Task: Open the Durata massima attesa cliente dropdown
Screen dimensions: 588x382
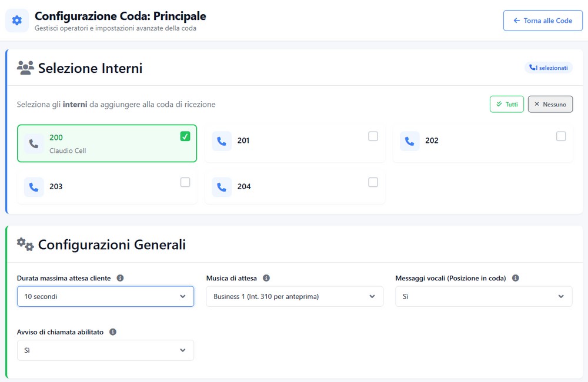Action: [105, 297]
